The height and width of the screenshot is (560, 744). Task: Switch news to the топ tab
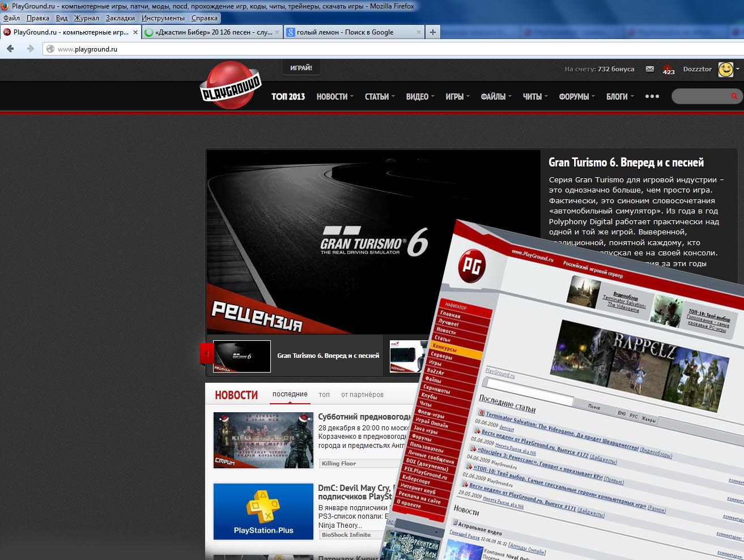click(x=324, y=394)
